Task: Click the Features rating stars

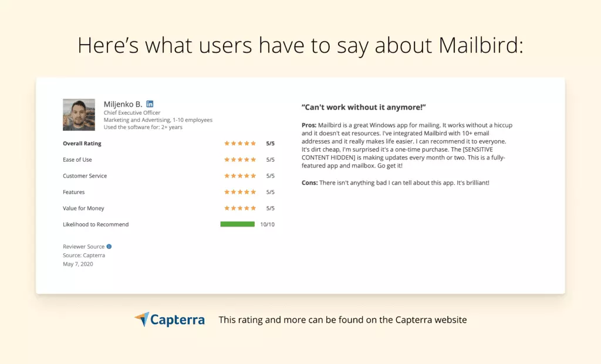Action: point(240,192)
